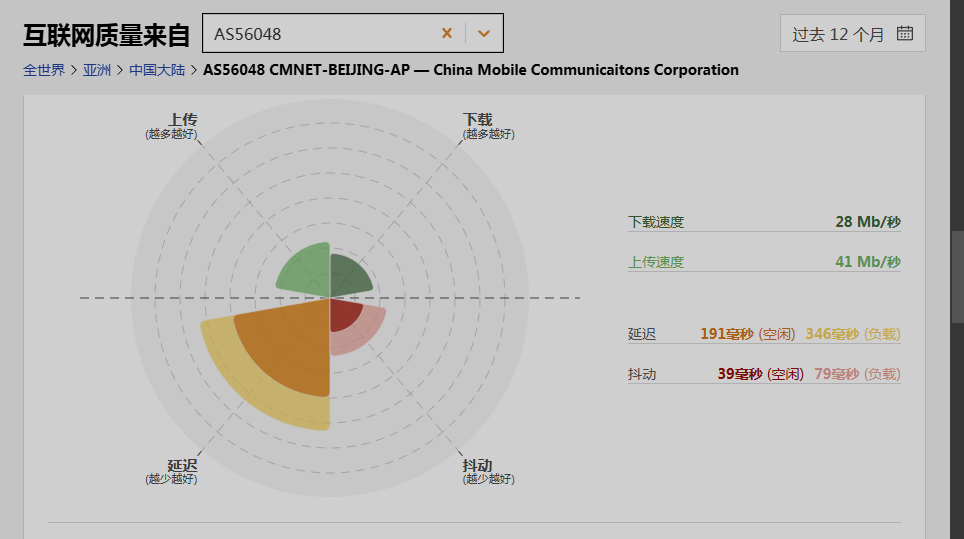Screen dimensions: 964x539
Task: Select the 346毫秒 loaded latency value
Action: coord(832,334)
